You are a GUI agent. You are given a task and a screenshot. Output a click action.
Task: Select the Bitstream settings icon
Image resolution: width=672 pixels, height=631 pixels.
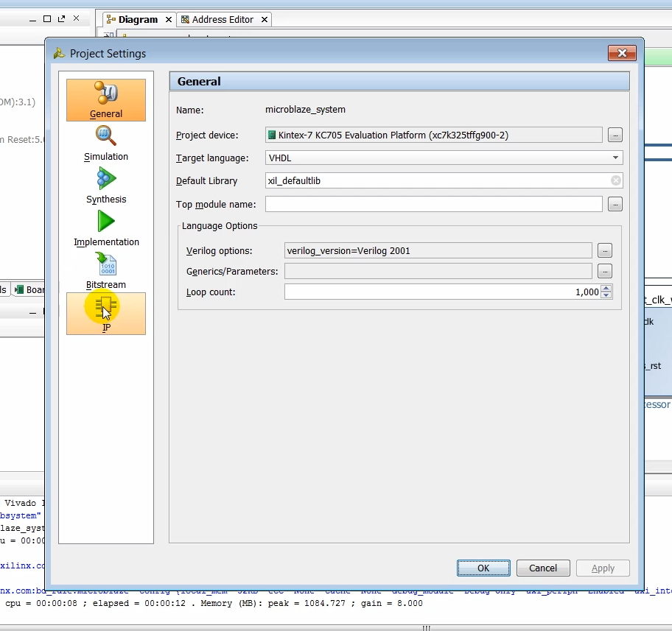click(105, 271)
